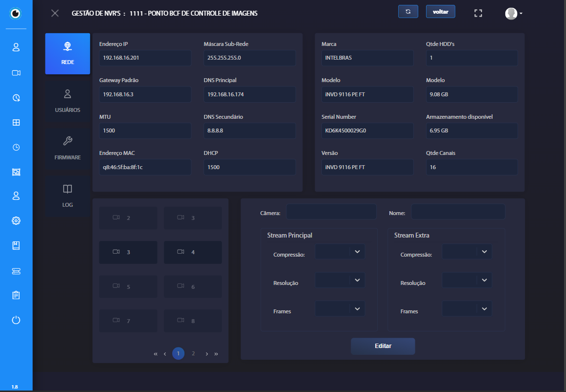The image size is (566, 392).
Task: Switch to the USUÁRIOS tab
Action: pyautogui.click(x=68, y=101)
